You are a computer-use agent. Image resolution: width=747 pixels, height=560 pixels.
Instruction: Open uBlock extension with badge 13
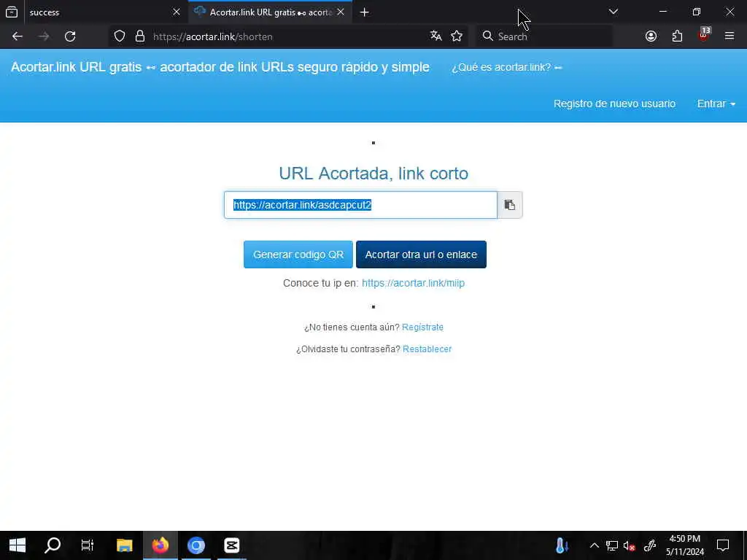point(704,35)
